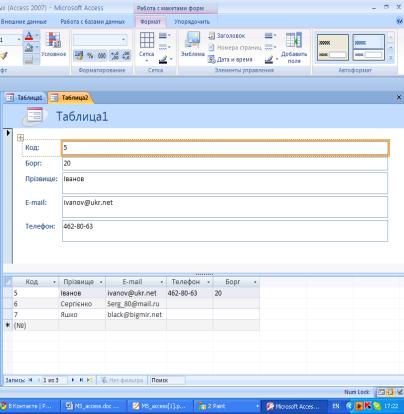Switch to Design view in status bar
404x414 pixels.
click(399, 392)
